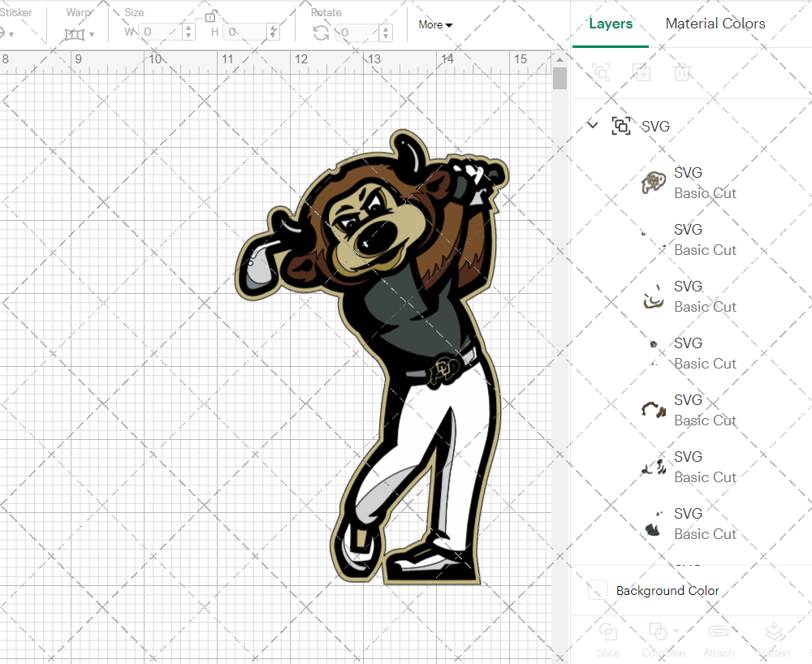
Task: Select the second SVG Basic Cut layer thumbnail
Action: pyautogui.click(x=654, y=239)
